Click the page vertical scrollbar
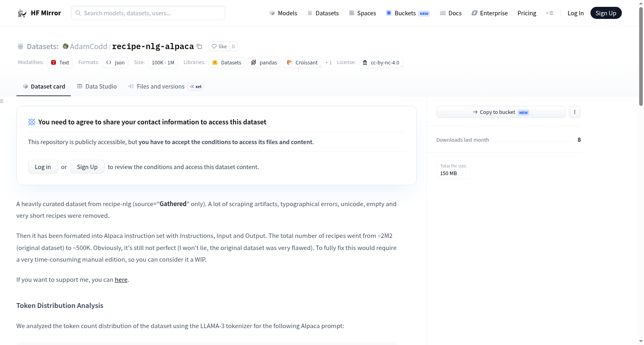644x345 pixels. [641, 56]
